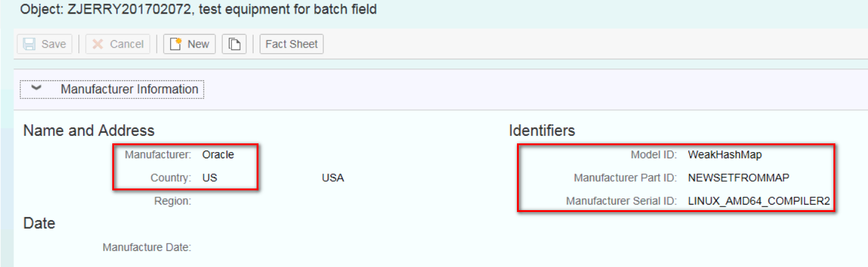Click the Identifiers section heading
This screenshot has width=868, height=267.
coord(542,130)
